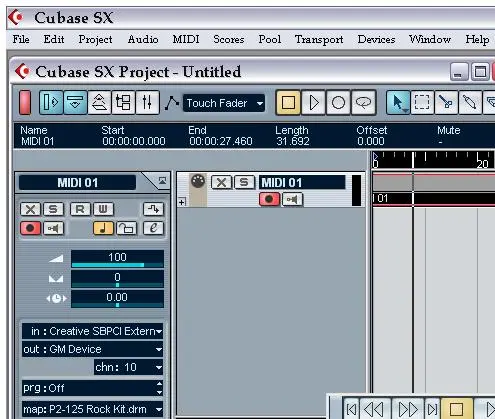Open the Pool window button
This screenshot has height=419, width=495.
[x=123, y=102]
